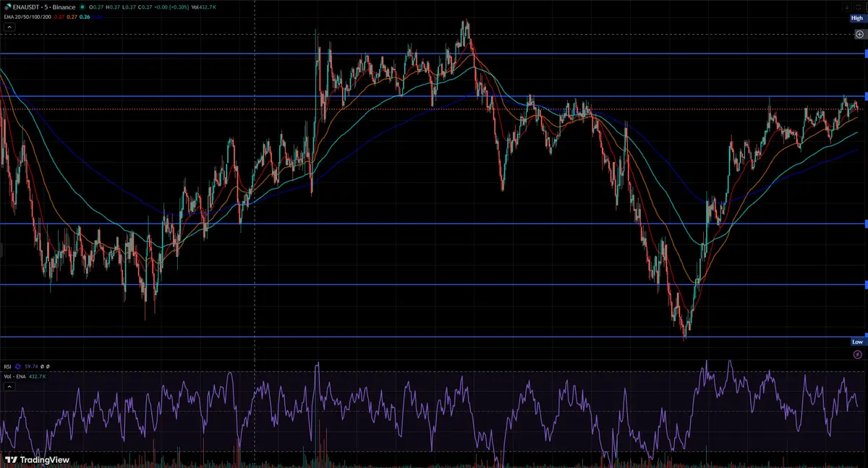Click the purple RSI source icon
868x468 pixels.
coord(17,367)
